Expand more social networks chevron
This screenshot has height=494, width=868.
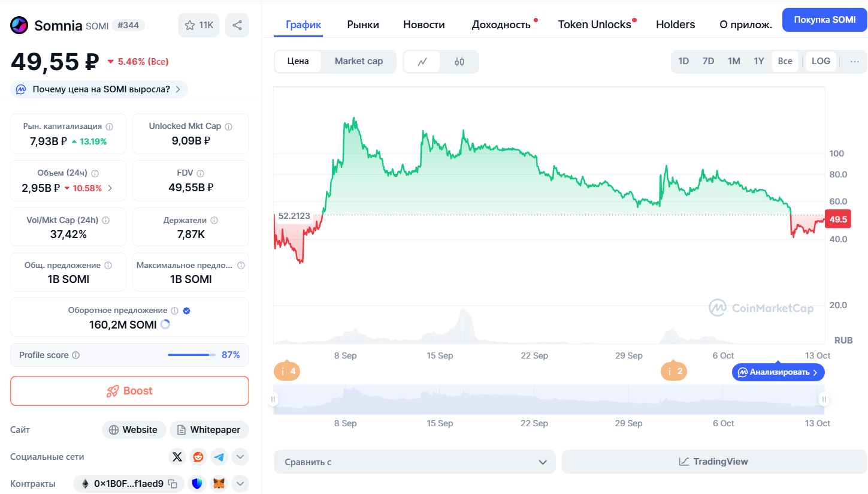pos(240,457)
